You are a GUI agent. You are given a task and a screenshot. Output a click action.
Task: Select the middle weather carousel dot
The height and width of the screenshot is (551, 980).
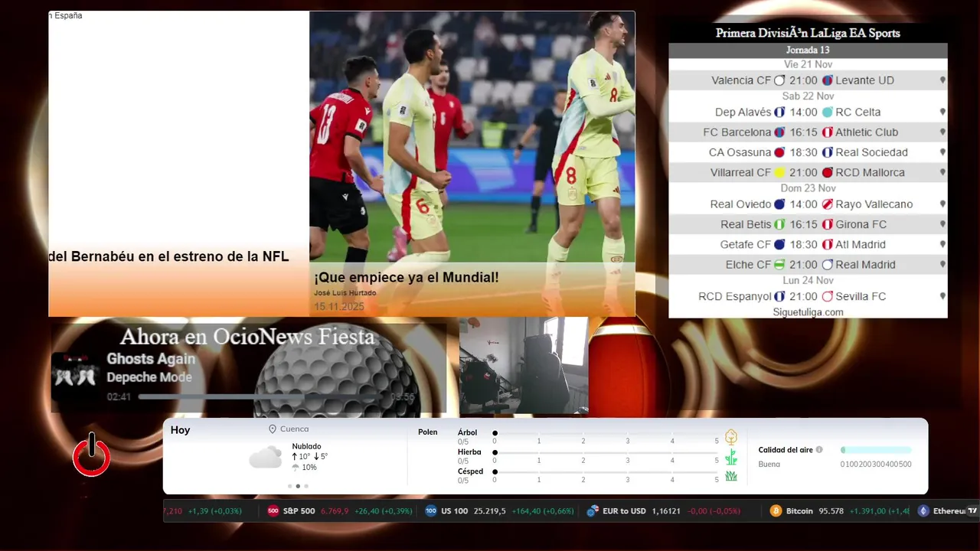298,486
